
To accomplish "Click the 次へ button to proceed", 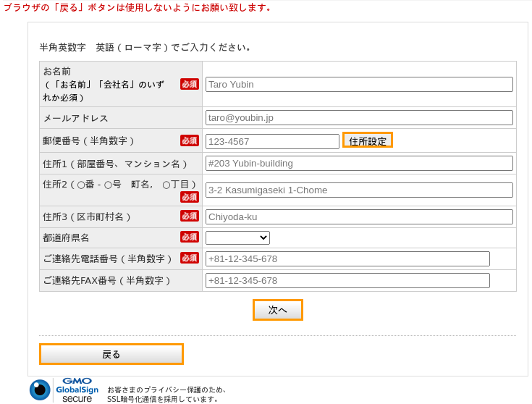I will [x=278, y=310].
